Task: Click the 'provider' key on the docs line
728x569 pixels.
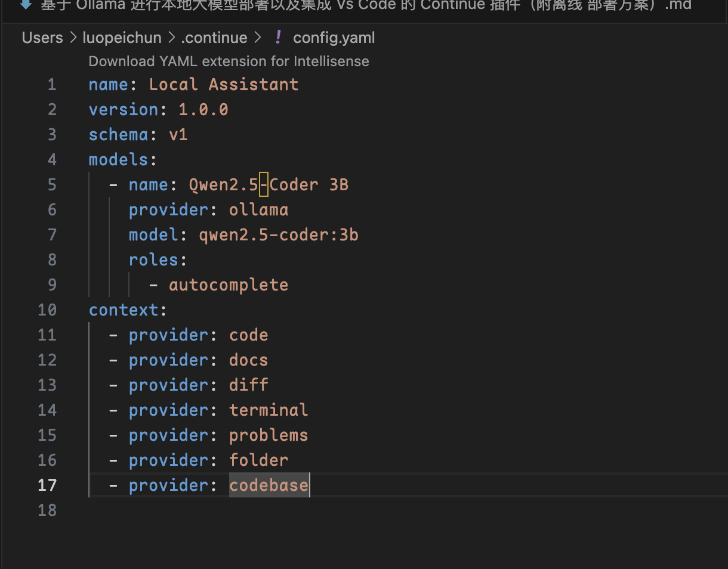Action: pos(168,360)
